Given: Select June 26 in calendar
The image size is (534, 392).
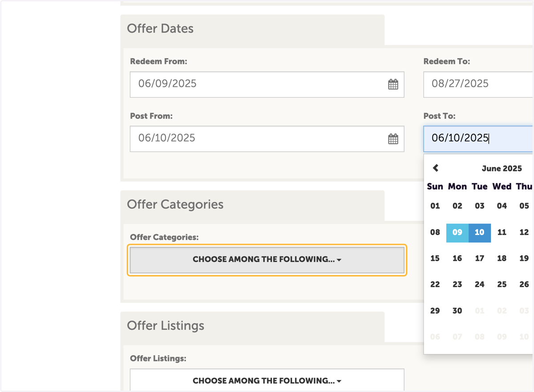Looking at the screenshot, I should coord(524,284).
